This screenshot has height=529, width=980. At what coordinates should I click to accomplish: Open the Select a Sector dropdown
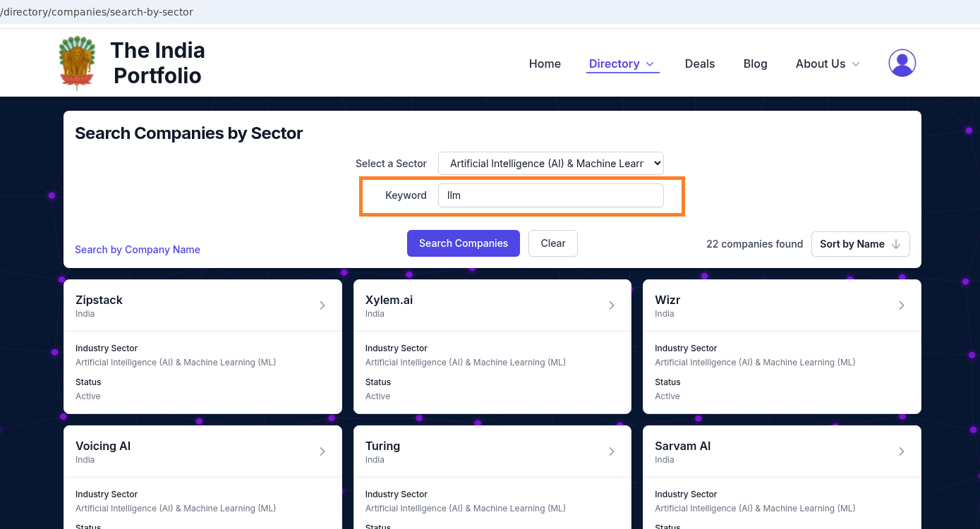tap(550, 164)
